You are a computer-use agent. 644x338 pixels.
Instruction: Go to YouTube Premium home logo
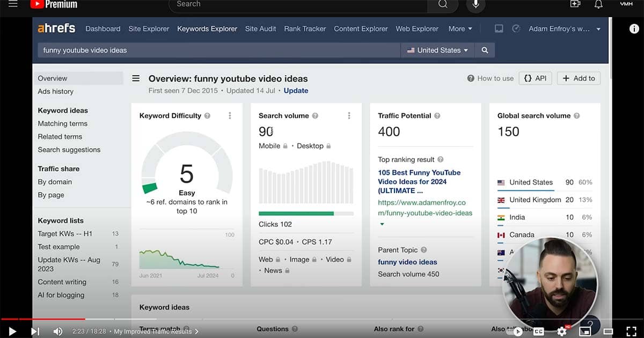click(54, 4)
